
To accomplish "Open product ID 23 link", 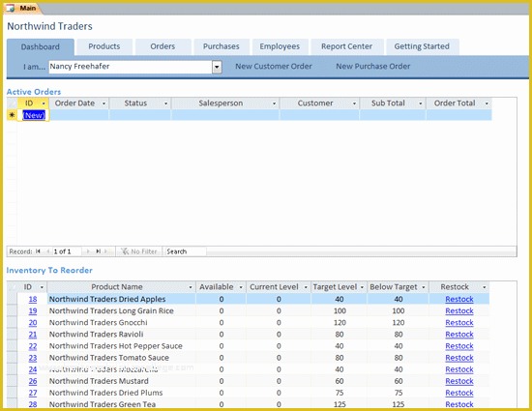I will click(x=33, y=358).
